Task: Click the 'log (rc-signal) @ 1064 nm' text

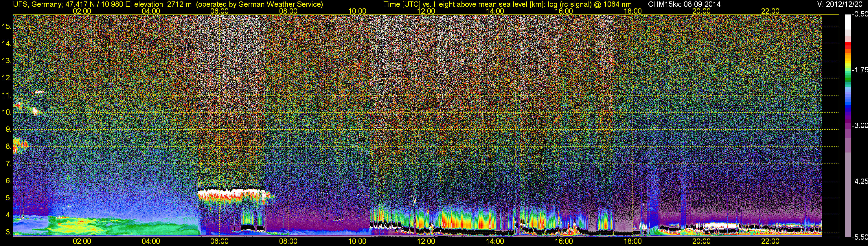Action: point(590,4)
